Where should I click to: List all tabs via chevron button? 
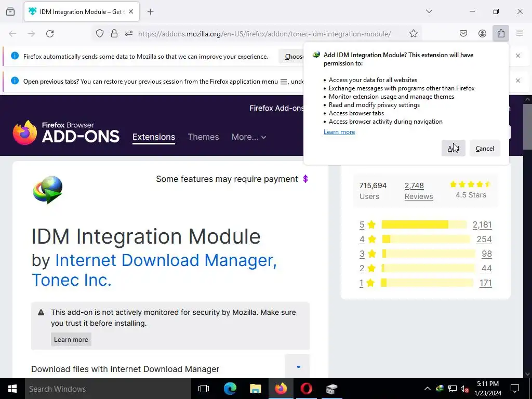[x=429, y=11]
